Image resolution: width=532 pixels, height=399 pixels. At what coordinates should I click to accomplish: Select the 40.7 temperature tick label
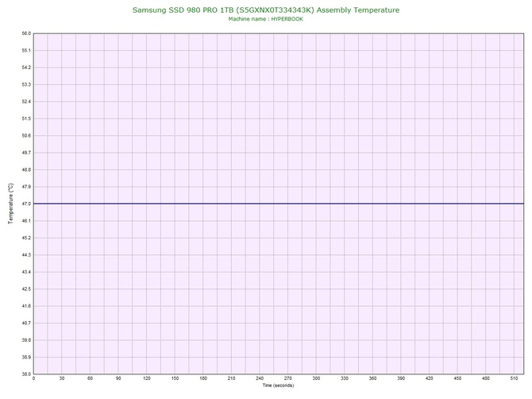26,323
